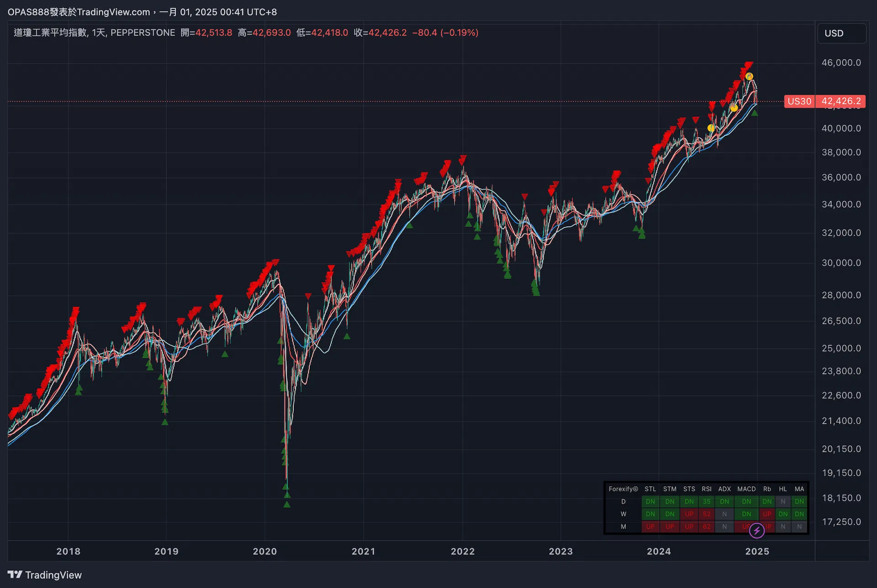The height and width of the screenshot is (588, 877).
Task: Click the 22,600.0 price scale label
Action: 841,395
